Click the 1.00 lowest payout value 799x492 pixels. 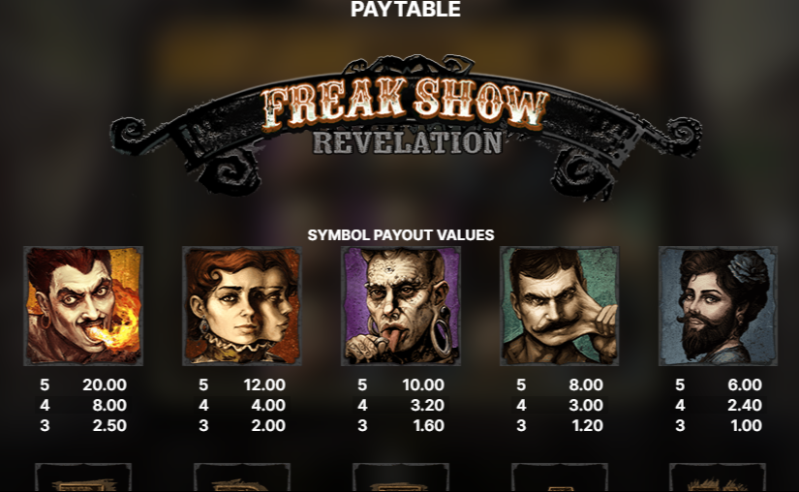[746, 425]
